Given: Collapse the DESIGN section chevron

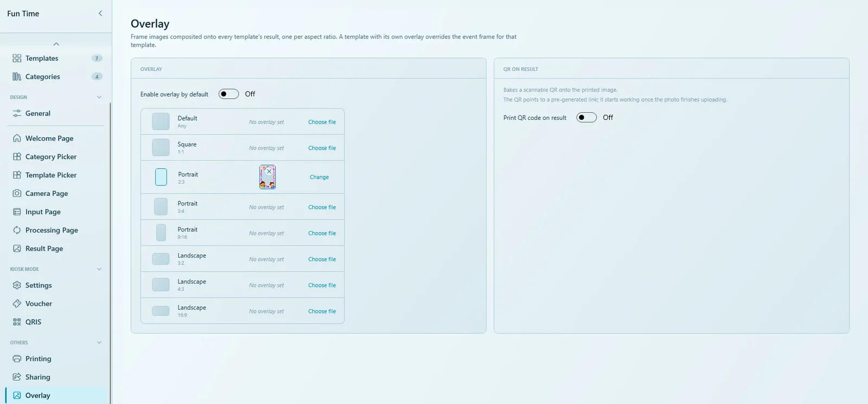Looking at the screenshot, I should point(99,97).
